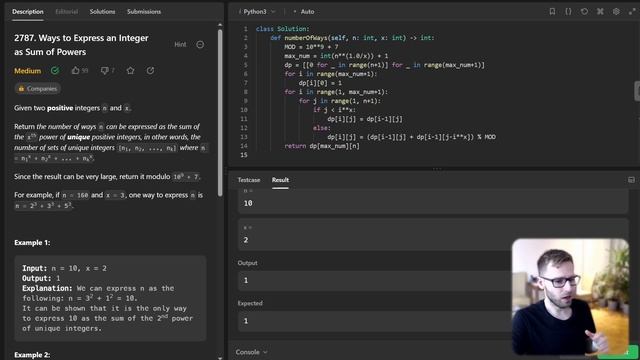
Task: Open the Testcase tab
Action: pyautogui.click(x=249, y=180)
